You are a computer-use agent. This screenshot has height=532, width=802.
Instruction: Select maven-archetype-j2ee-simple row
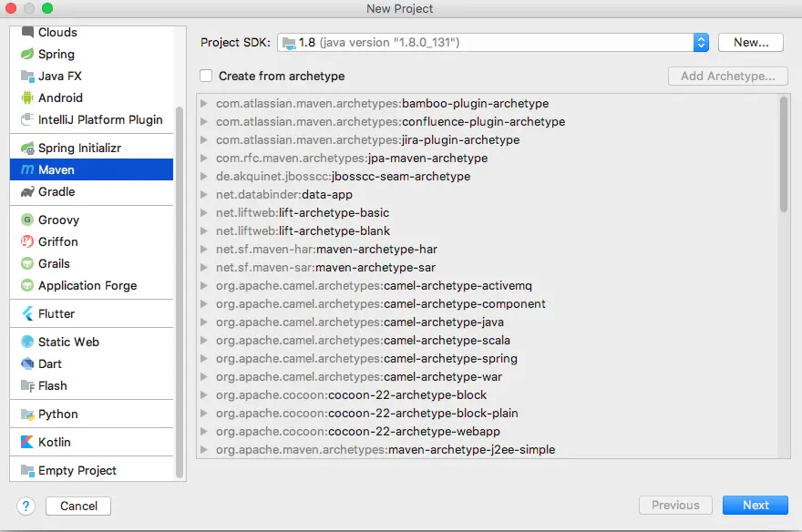pyautogui.click(x=488, y=450)
